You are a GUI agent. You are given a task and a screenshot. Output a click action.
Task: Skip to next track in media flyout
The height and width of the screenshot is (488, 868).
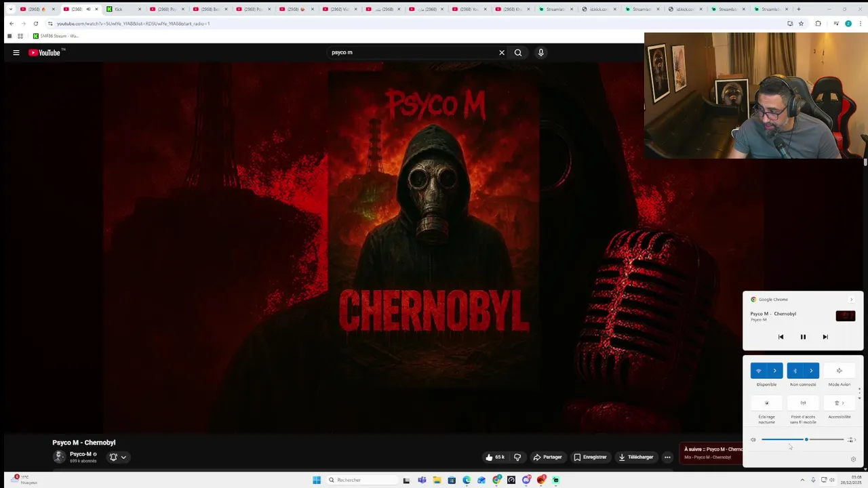[x=825, y=337]
